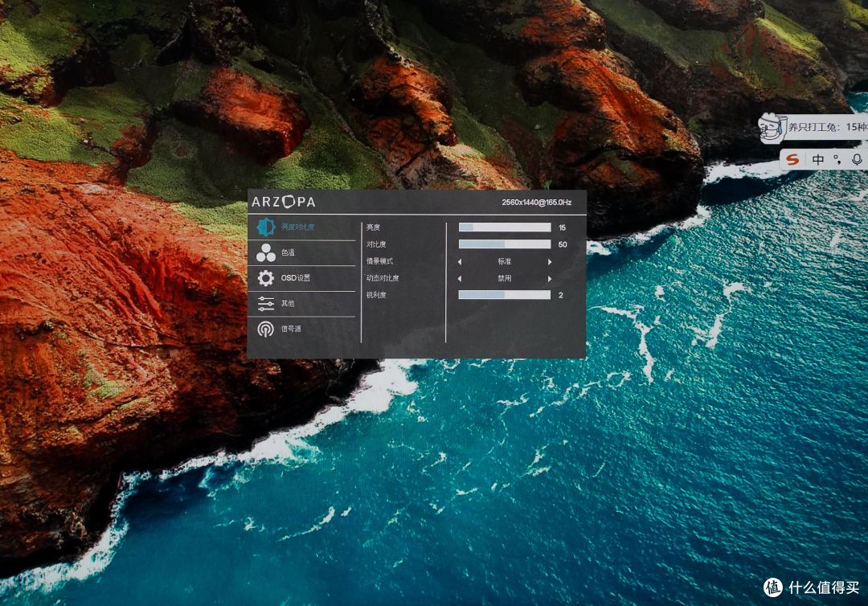The height and width of the screenshot is (606, 868).
Task: Select the 亮度 setting label
Action: pyautogui.click(x=373, y=227)
